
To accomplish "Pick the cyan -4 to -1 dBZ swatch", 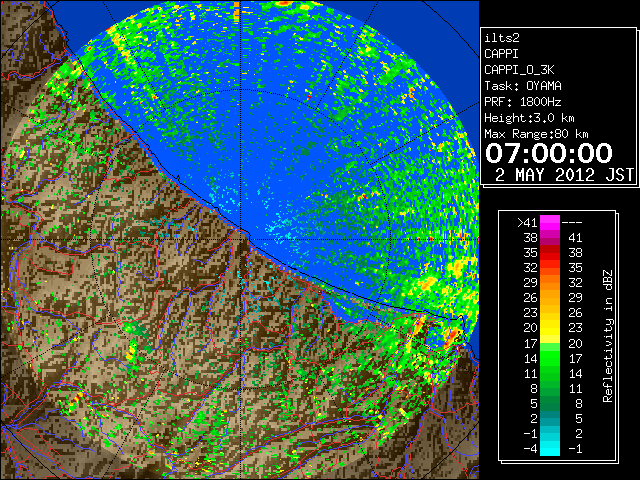I will coord(550,449).
